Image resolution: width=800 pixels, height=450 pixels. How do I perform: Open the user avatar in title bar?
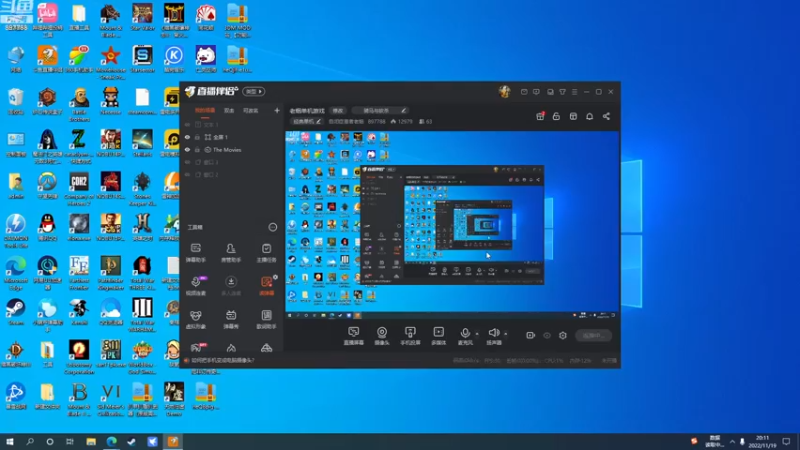(x=505, y=91)
